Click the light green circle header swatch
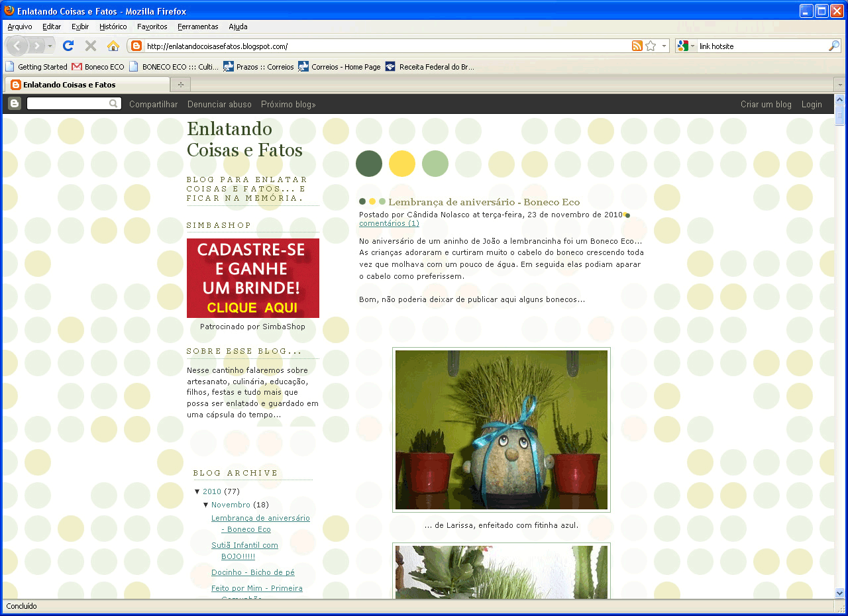 [x=435, y=164]
